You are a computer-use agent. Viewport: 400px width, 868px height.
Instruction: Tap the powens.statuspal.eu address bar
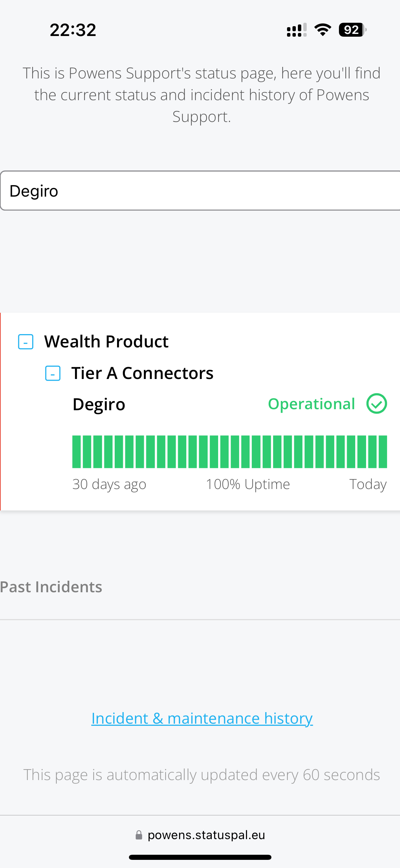point(206,835)
